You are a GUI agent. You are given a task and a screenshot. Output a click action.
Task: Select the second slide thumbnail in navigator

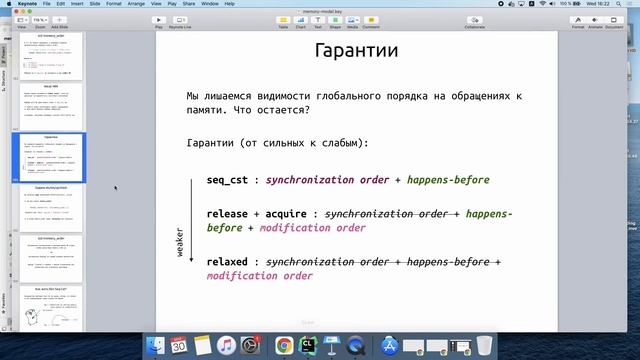[x=51, y=107]
